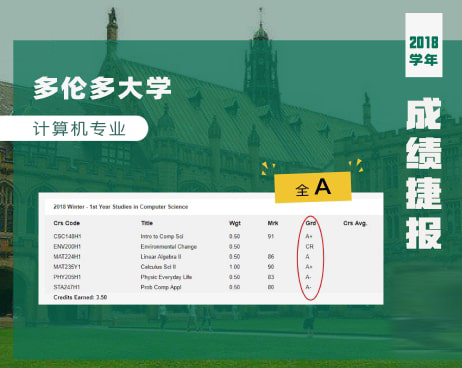The width and height of the screenshot is (462, 368).
Task: Click the 'Intro to Comp Sci' title
Action: point(162,236)
